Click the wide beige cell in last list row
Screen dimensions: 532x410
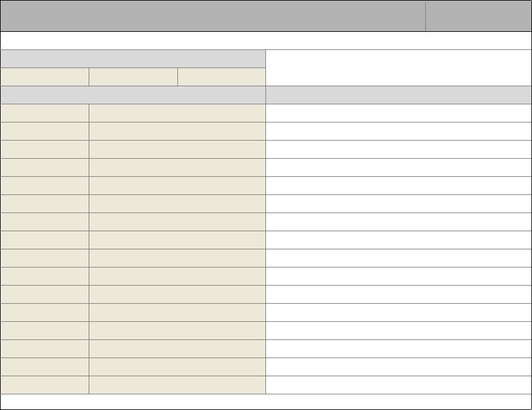[177, 385]
